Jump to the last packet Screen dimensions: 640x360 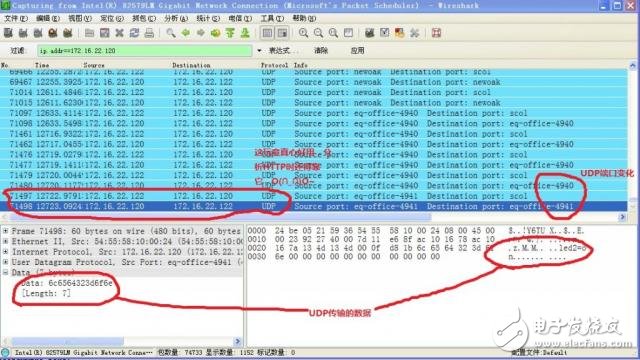tap(245, 33)
